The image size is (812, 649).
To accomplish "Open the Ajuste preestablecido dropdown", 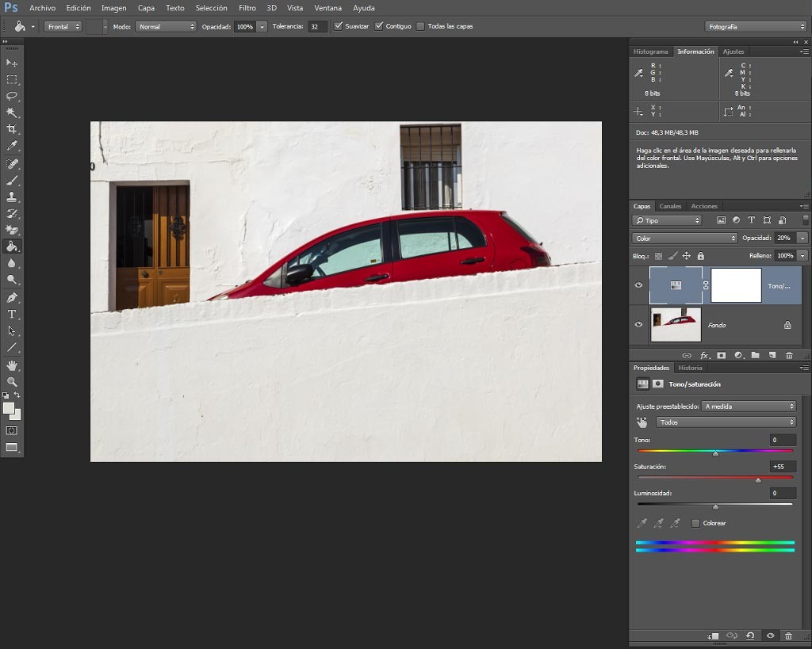I will (749, 407).
